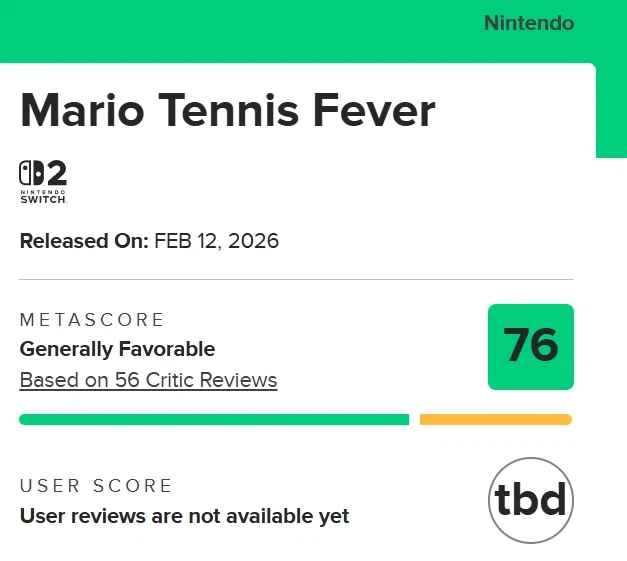Screen dimensions: 627x561
Task: Open Based on 56 Critic Reviews link
Action: pyautogui.click(x=148, y=380)
